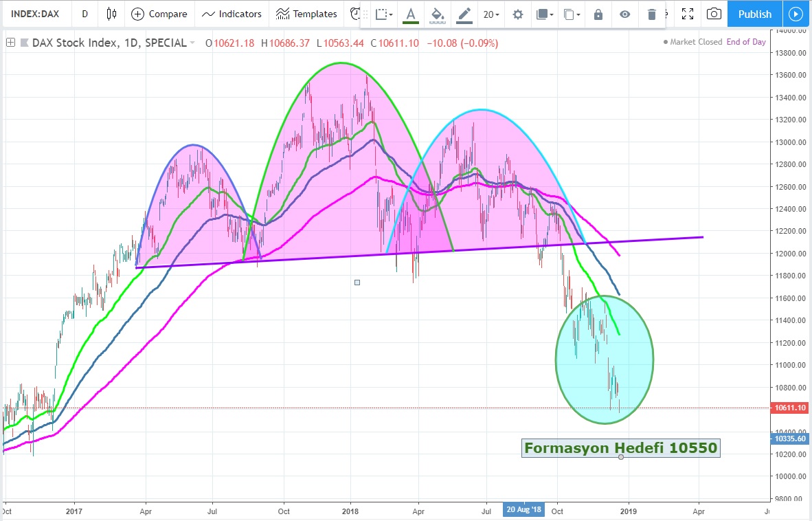Select the paint bucket background fill

(x=438, y=14)
